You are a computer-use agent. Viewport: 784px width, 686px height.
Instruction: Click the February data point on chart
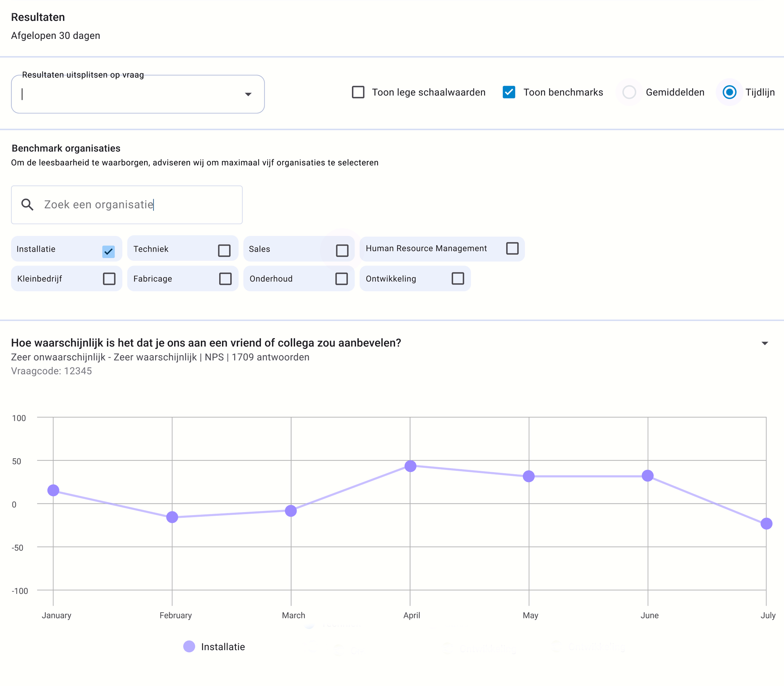(x=172, y=517)
